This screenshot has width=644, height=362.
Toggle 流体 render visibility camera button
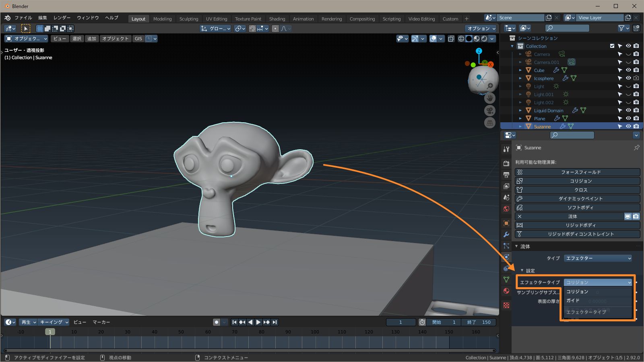(x=636, y=216)
